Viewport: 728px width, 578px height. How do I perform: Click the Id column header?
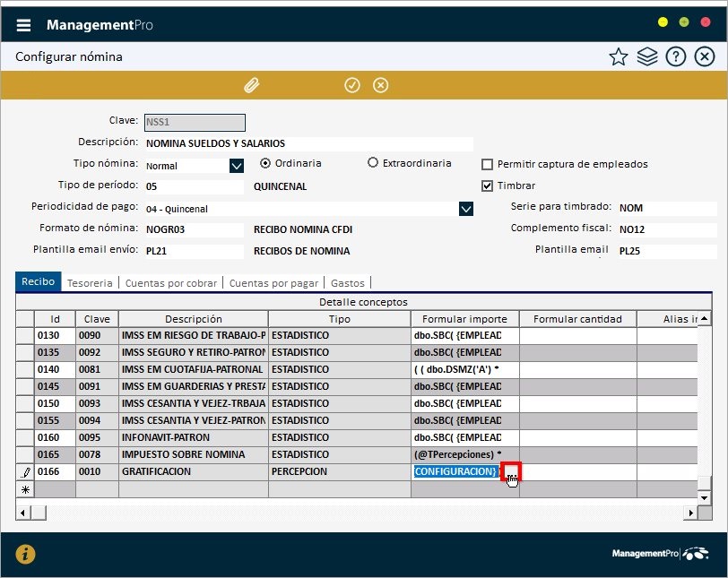(x=55, y=319)
